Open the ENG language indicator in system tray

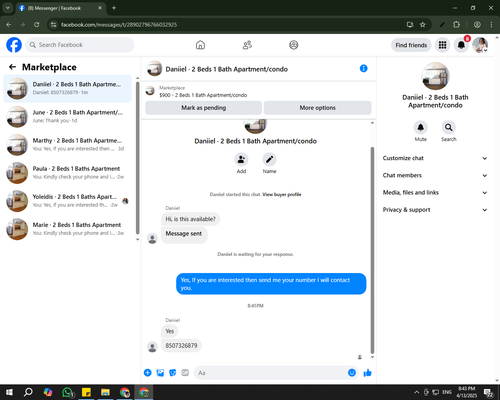click(447, 392)
